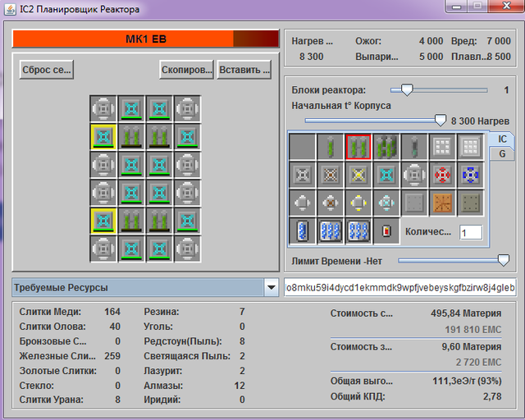Select the reactor heat vent with brown cross
The width and height of the screenshot is (525, 420).
click(x=331, y=175)
